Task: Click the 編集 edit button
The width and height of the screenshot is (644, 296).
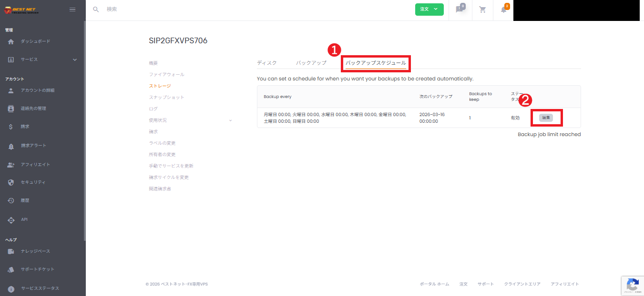Action: [x=546, y=118]
